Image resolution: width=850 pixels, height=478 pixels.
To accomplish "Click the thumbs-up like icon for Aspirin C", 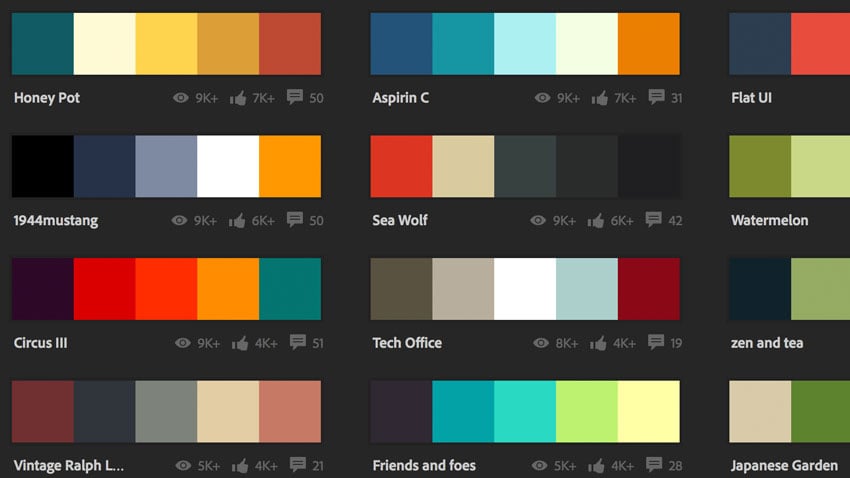I will point(600,98).
